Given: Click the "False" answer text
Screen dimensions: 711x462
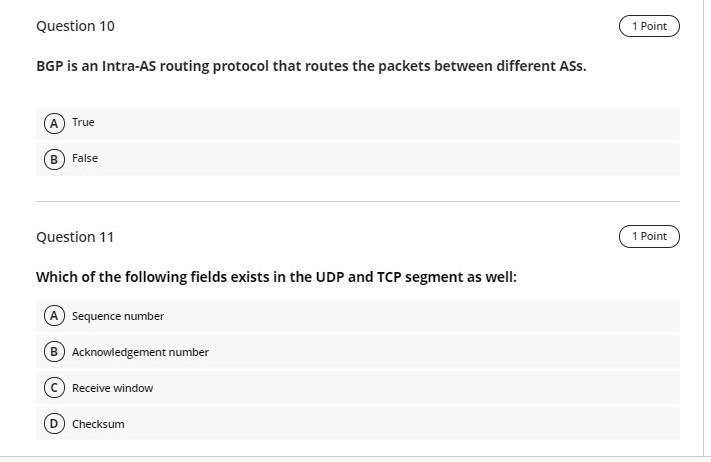Looking at the screenshot, I should pos(85,158).
